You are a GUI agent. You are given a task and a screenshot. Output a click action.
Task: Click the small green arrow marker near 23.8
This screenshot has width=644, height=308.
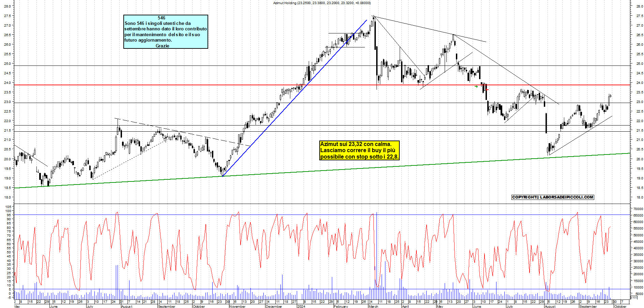tap(476, 87)
